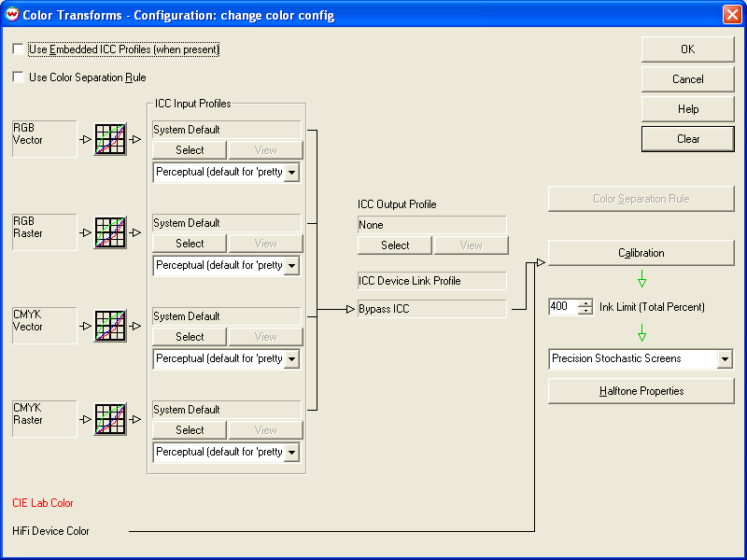Select an ICC profile for CMYK Raster
The width and height of the screenshot is (747, 560).
click(x=190, y=430)
